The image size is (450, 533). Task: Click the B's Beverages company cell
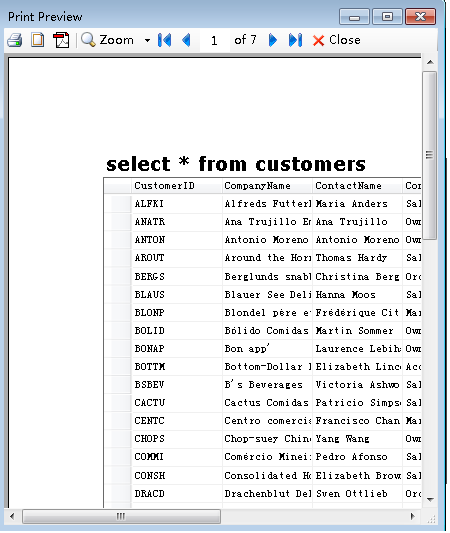pos(267,385)
